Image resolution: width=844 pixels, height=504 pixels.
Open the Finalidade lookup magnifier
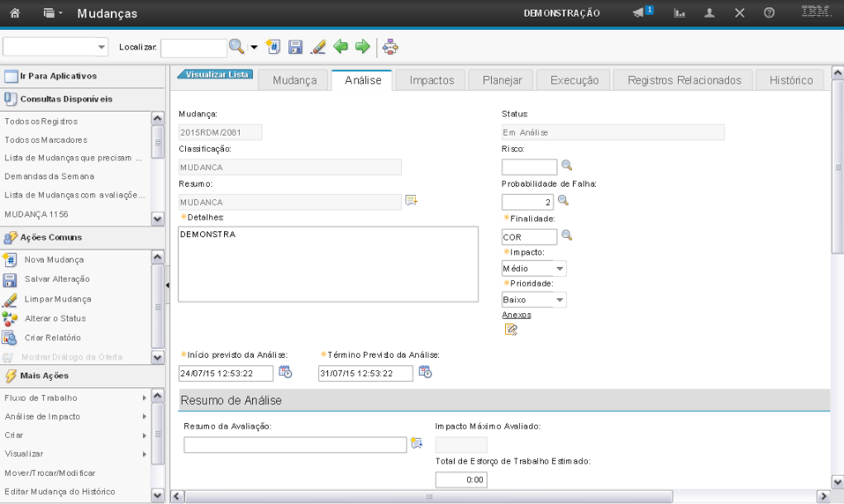click(566, 235)
